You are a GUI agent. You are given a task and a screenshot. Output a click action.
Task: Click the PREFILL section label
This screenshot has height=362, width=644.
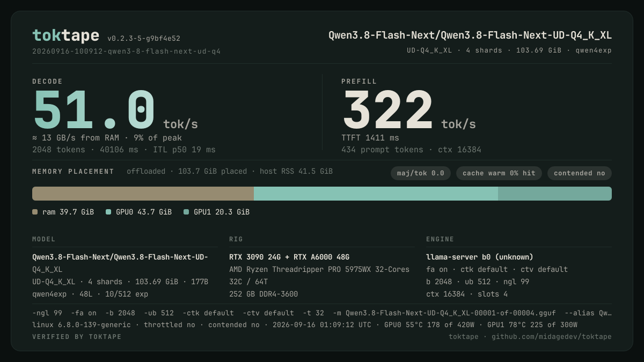[x=359, y=82]
